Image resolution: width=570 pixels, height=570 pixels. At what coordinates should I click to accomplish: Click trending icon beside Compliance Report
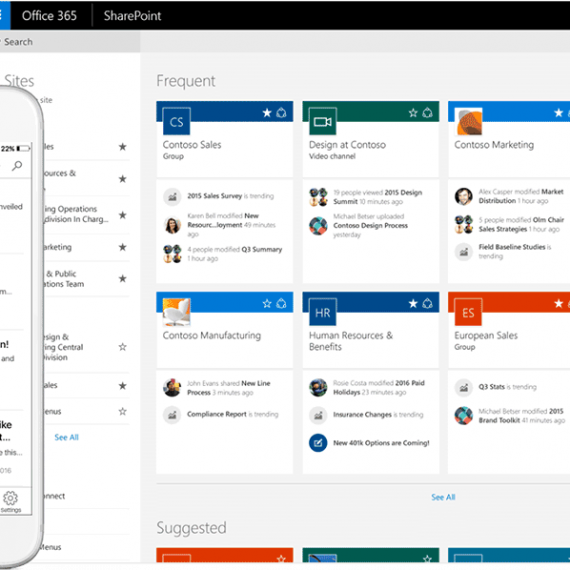pos(172,415)
